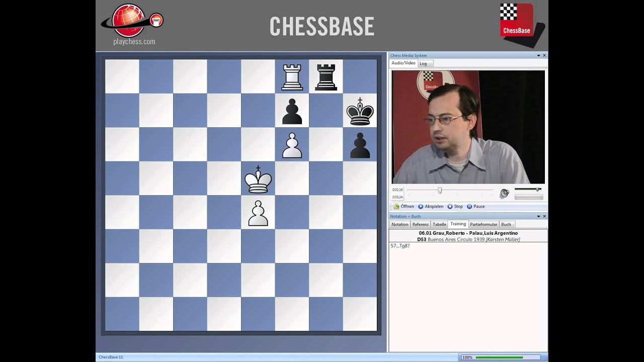
Task: Click the total time 0:03:24
Action: [397, 197]
